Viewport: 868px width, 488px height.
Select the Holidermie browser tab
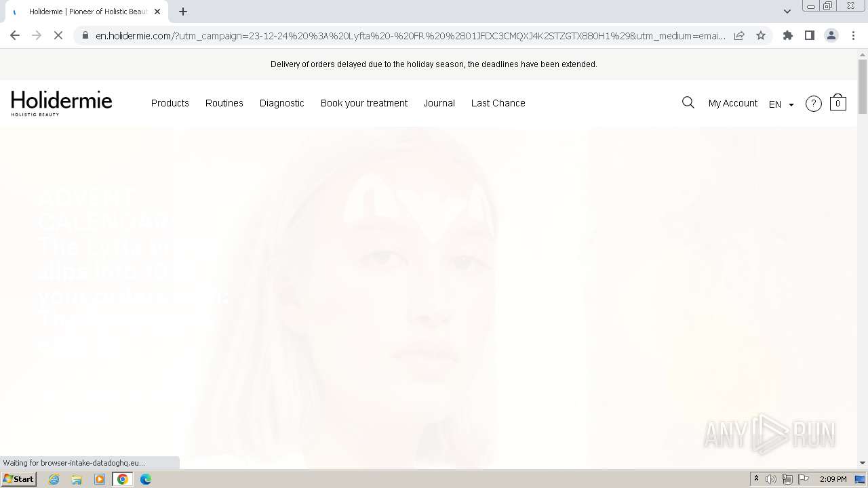(x=87, y=12)
